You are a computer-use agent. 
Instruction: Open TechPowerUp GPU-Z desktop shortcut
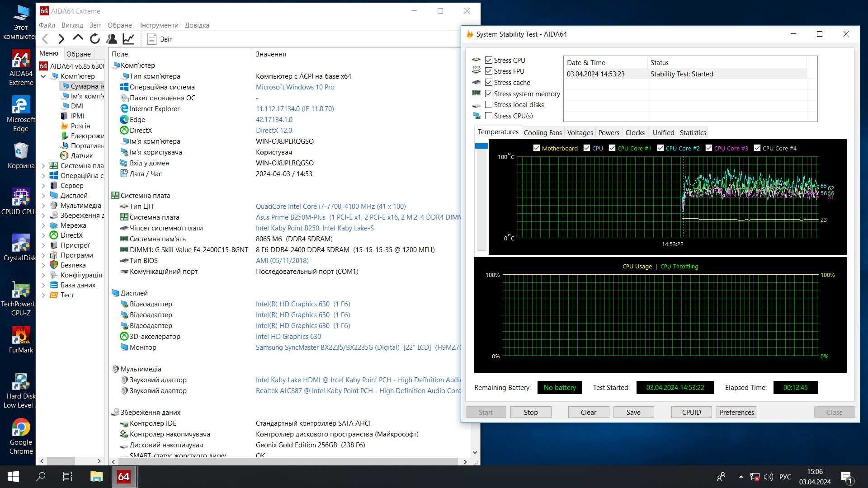coord(20,298)
